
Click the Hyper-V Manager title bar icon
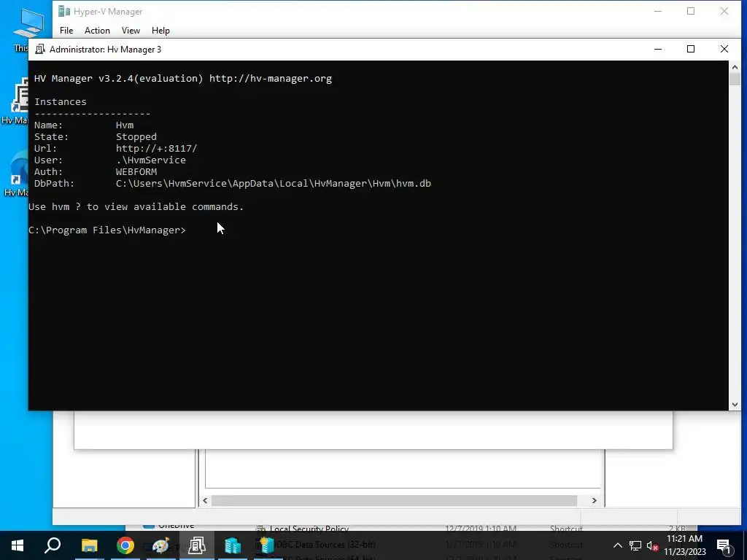click(64, 12)
